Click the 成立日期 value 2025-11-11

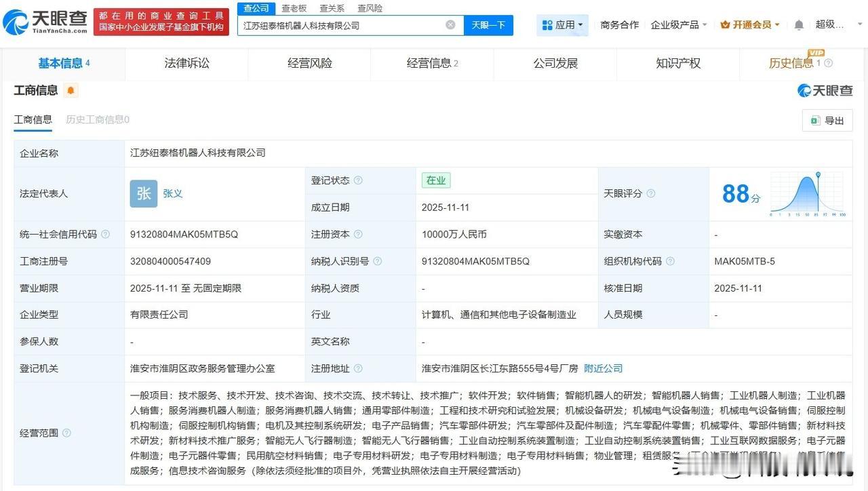click(x=446, y=208)
